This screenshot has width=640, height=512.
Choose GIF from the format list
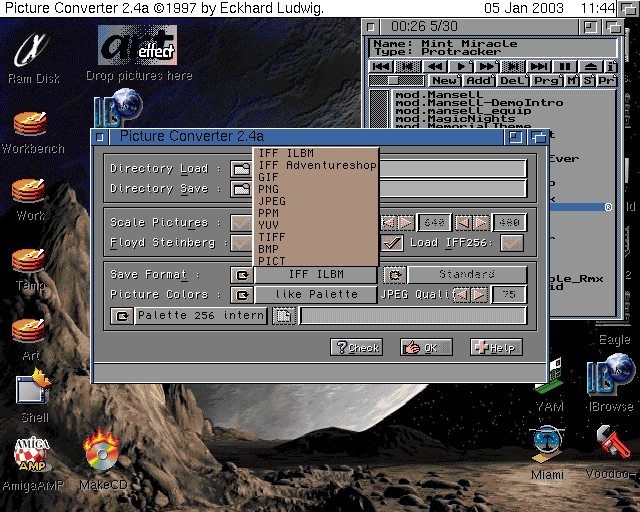point(316,178)
